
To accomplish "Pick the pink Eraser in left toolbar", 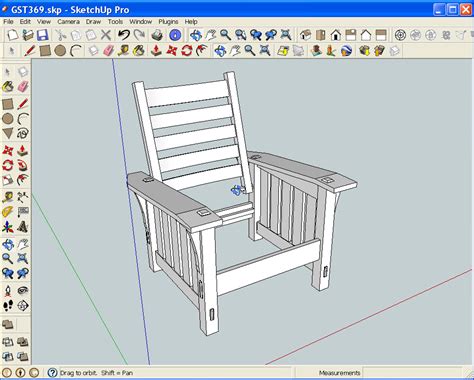I will 23,87.
